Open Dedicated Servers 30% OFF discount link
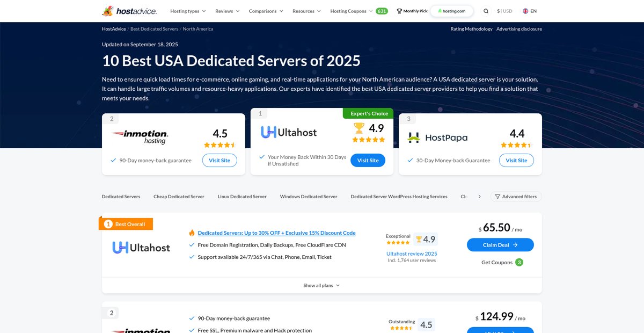Viewport: 644px width, 333px height. click(x=276, y=233)
